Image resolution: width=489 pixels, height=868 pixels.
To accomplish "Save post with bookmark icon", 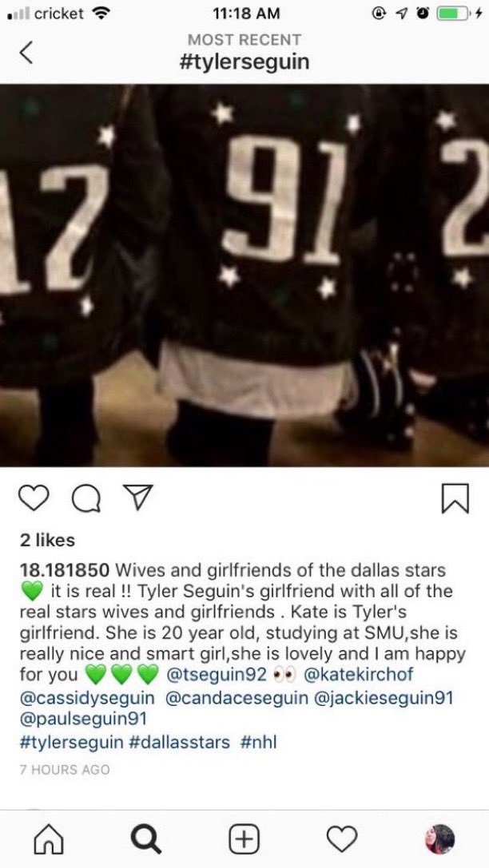I will (455, 497).
